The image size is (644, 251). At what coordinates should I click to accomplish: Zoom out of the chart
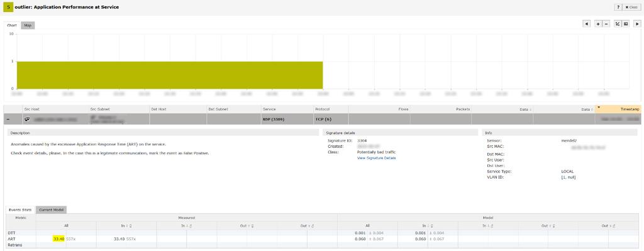tap(606, 25)
